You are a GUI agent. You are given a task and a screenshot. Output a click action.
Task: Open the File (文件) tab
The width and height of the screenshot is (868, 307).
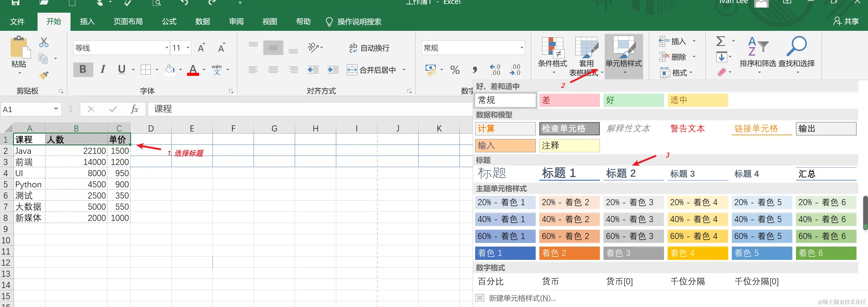coord(17,21)
